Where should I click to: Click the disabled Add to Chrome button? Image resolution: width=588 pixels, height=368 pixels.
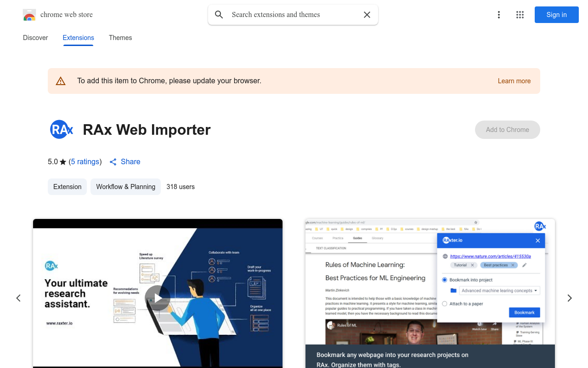[508, 130]
